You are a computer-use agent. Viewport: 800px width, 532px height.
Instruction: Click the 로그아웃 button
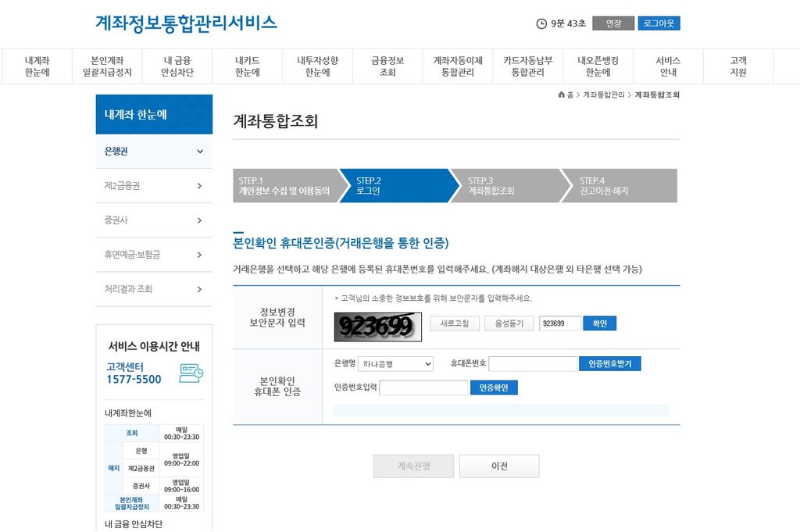[x=659, y=23]
